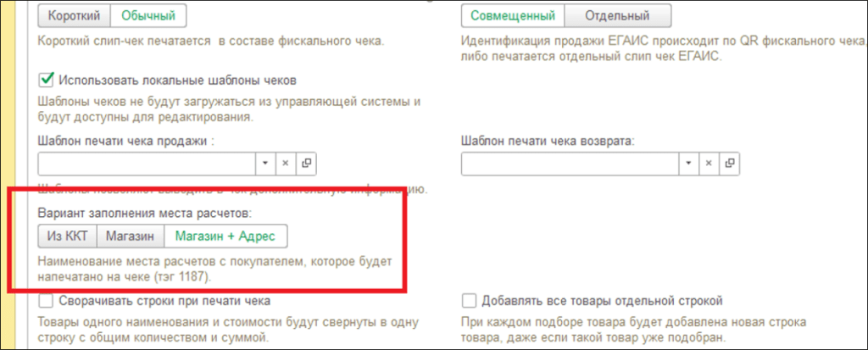Select the 'Короткий' slip receipt option
Screen dimensions: 868x350
click(75, 15)
